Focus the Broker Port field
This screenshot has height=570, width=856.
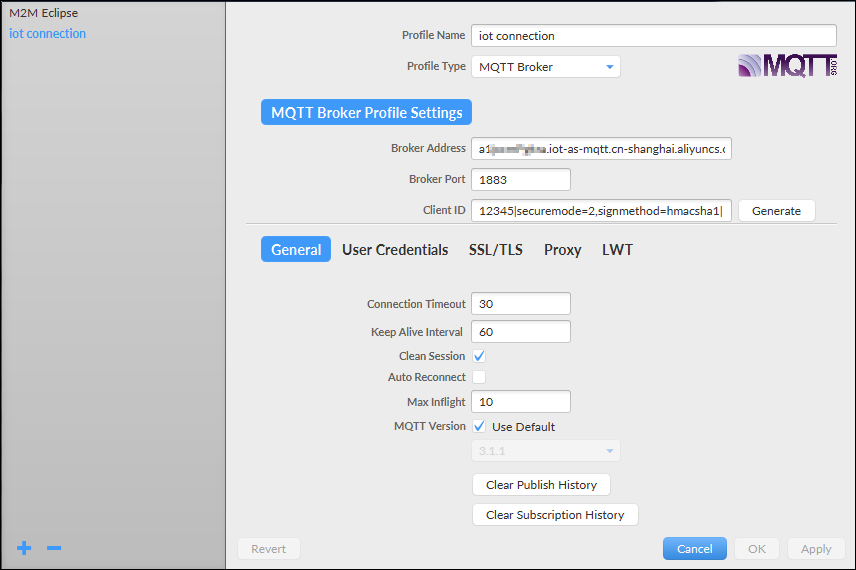pos(521,180)
